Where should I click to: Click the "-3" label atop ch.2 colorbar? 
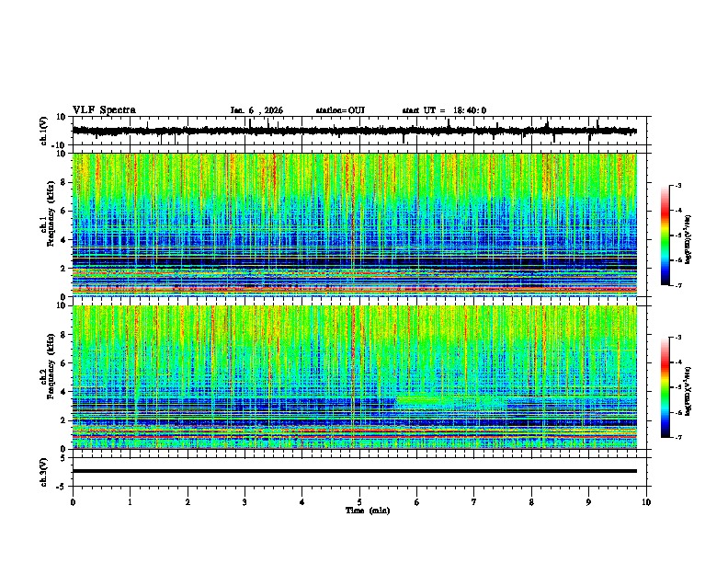click(678, 338)
